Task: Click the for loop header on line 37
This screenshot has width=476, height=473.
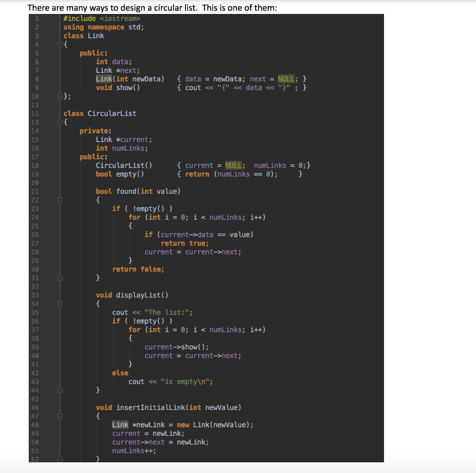Action: 197,330
